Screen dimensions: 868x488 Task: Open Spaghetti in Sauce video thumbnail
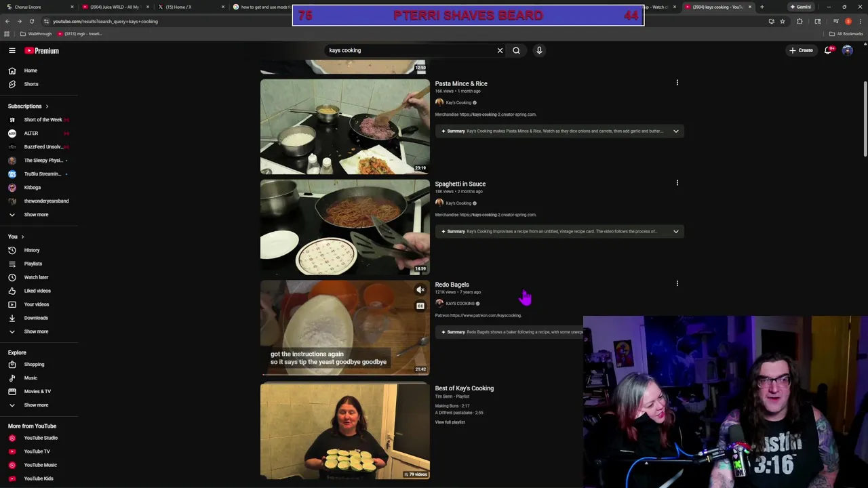[x=344, y=227]
